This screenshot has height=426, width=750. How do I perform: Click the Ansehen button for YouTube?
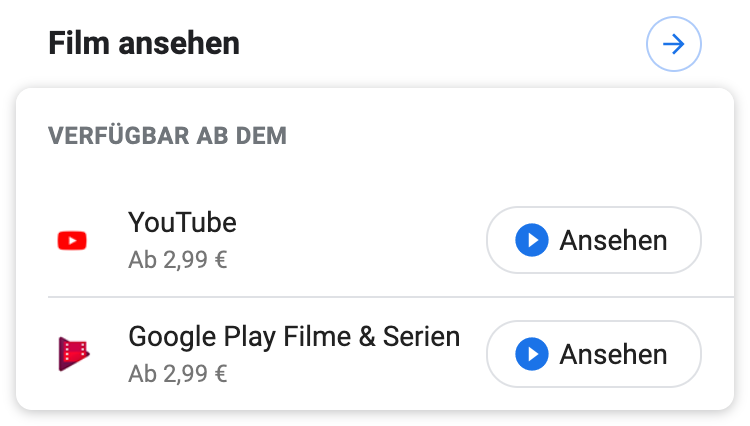click(x=593, y=240)
